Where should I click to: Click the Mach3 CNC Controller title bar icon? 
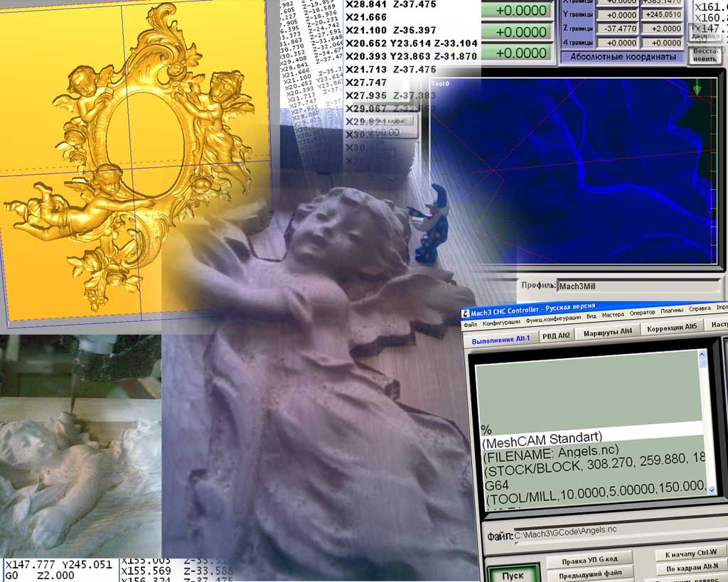coord(466,314)
